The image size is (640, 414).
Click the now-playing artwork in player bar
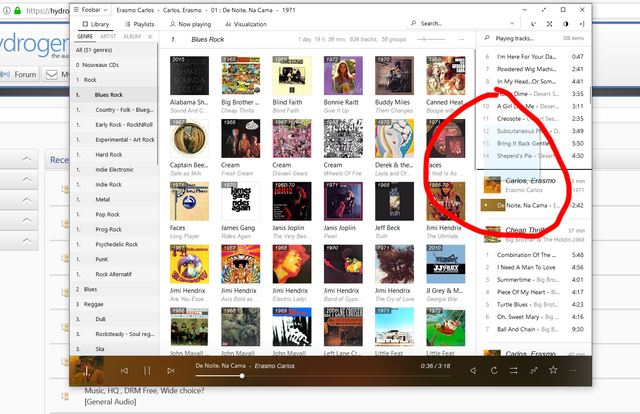click(87, 371)
